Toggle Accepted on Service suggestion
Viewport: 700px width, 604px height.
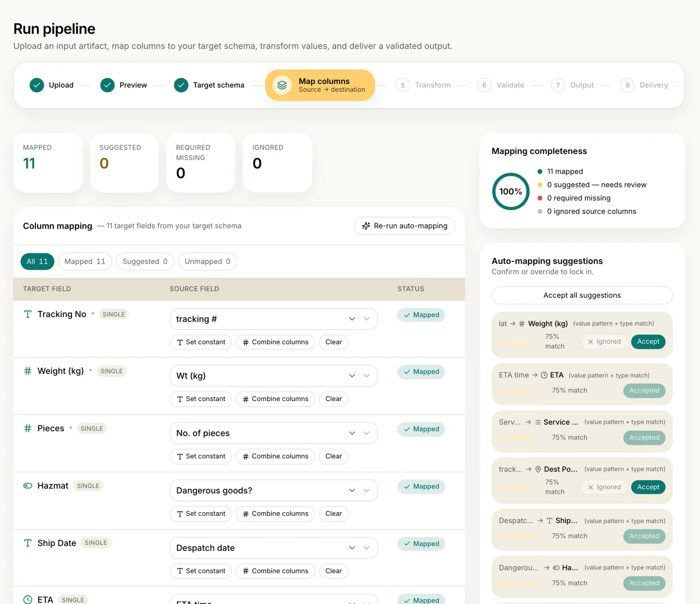click(x=644, y=438)
